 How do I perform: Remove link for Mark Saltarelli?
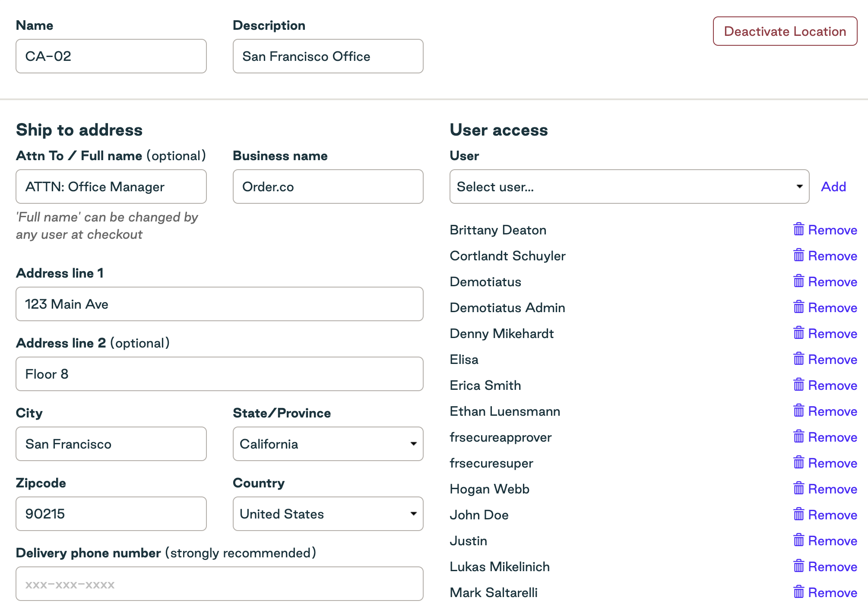(x=833, y=593)
